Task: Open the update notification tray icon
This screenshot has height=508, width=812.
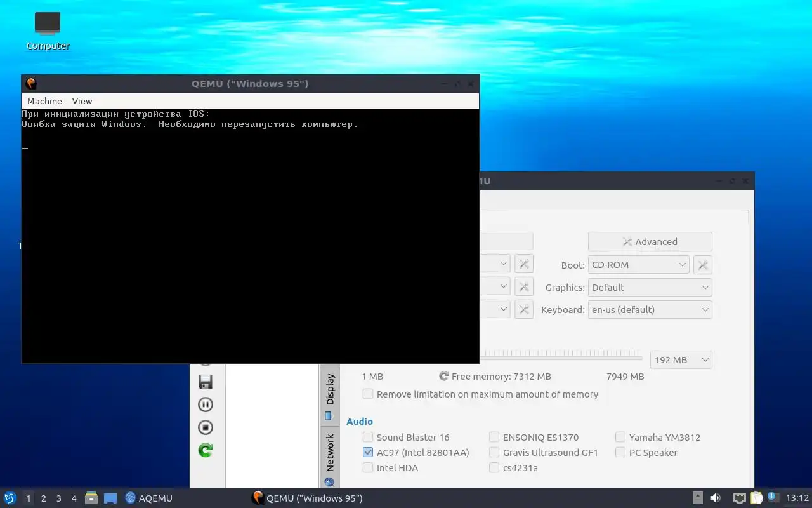Action: (x=773, y=498)
